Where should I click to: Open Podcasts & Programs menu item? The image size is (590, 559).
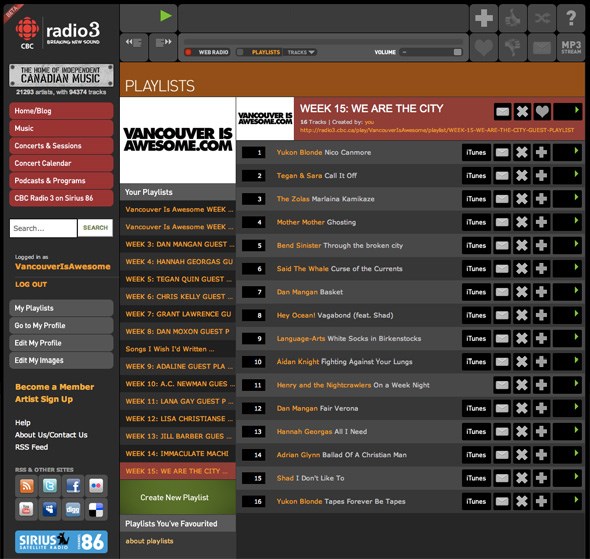click(61, 181)
